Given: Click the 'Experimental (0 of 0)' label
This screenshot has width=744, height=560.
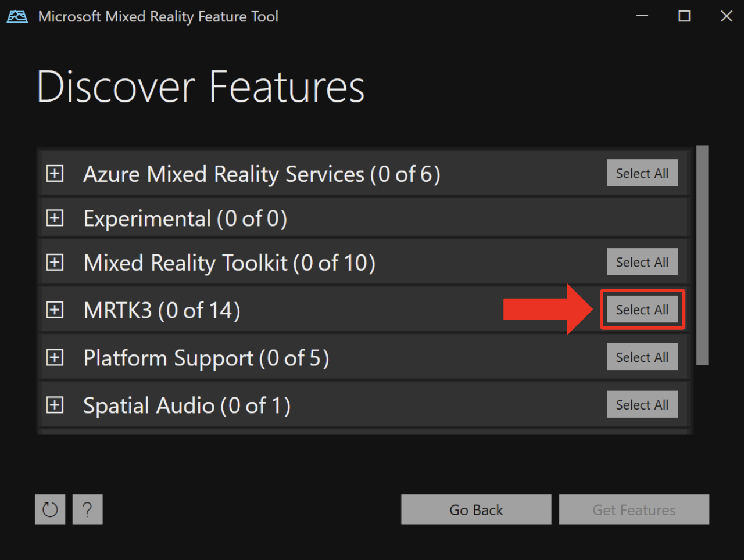Looking at the screenshot, I should pos(185,218).
